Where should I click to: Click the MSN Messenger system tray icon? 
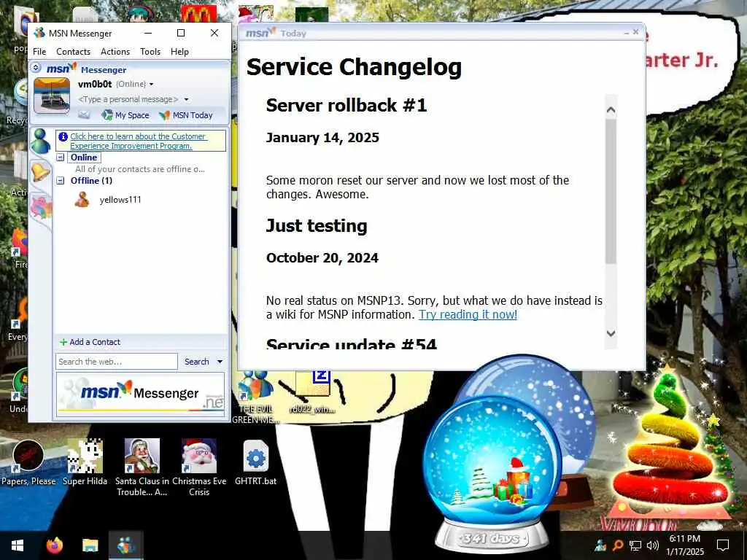tap(600, 545)
